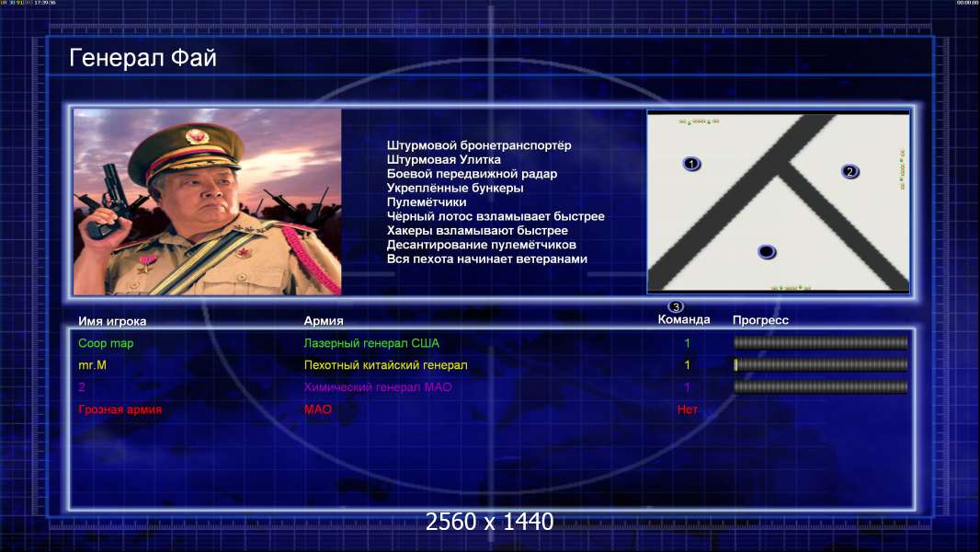Viewport: 980px width, 552px height.
Task: Click the 'Имя игрока' column header
Action: tap(112, 321)
